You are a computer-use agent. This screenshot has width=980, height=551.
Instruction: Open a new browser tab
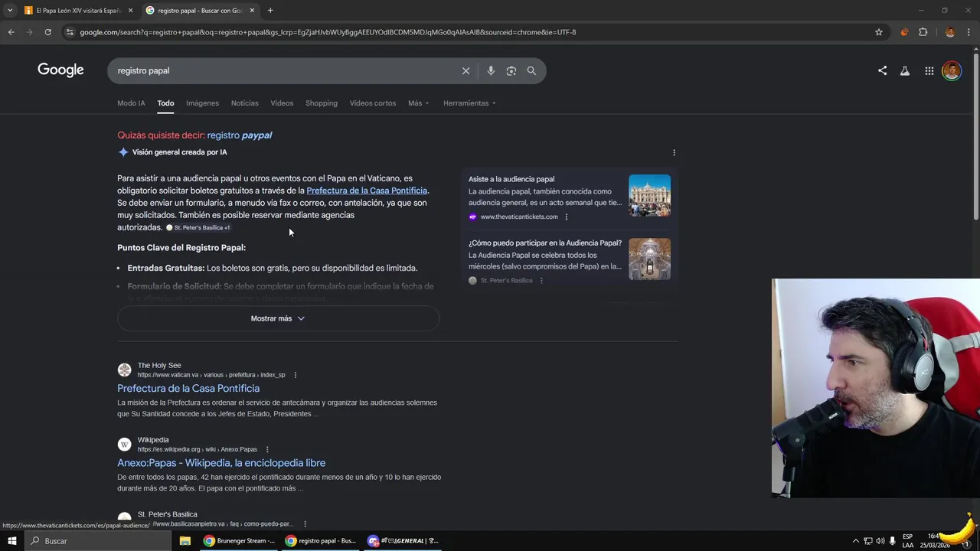[x=270, y=11]
